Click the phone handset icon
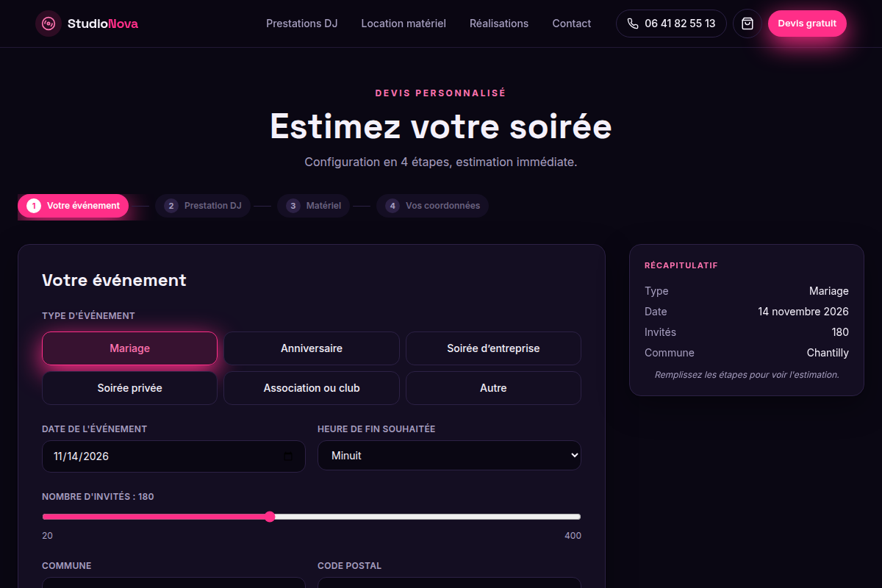The height and width of the screenshot is (588, 882). [x=633, y=24]
